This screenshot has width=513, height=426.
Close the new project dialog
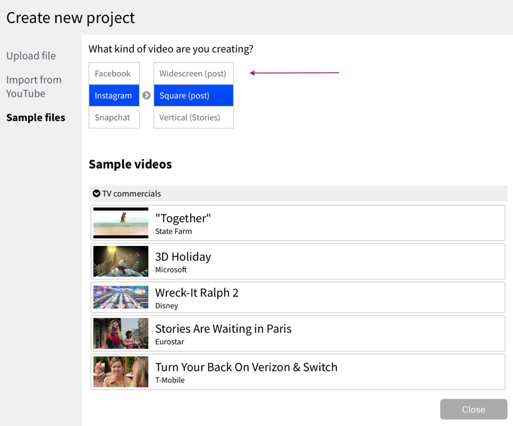pos(474,409)
